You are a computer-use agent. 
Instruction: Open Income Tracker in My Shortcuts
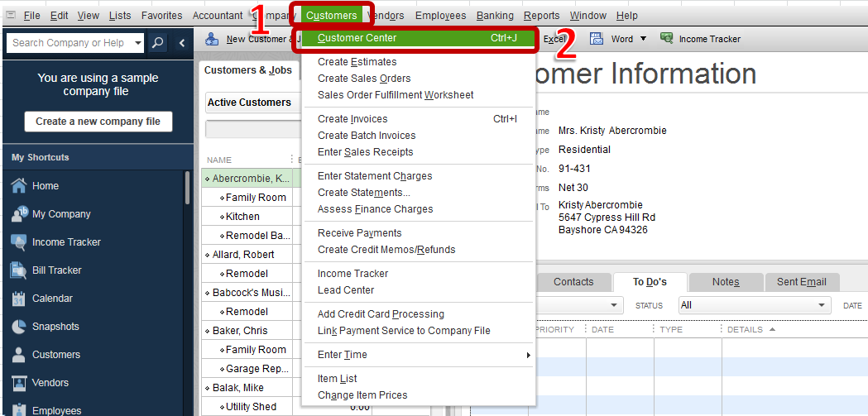tap(66, 242)
